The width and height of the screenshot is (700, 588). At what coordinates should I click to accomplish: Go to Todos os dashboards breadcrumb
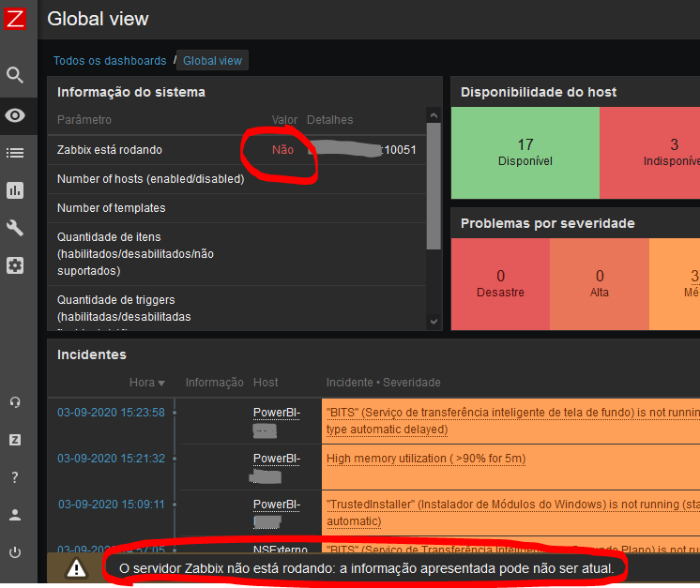[x=110, y=61]
